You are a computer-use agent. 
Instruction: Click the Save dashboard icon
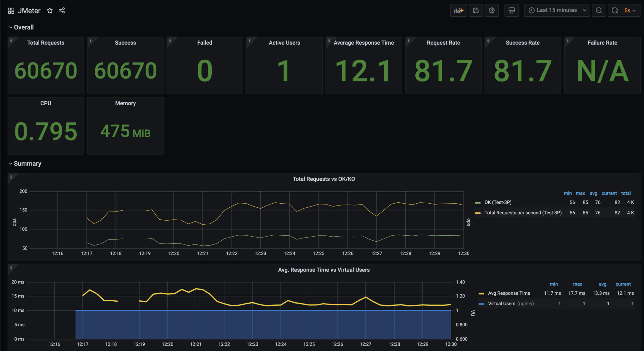tap(476, 10)
